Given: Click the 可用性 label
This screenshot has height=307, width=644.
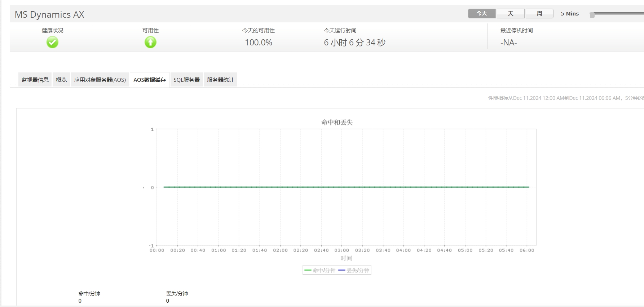Looking at the screenshot, I should tap(150, 30).
